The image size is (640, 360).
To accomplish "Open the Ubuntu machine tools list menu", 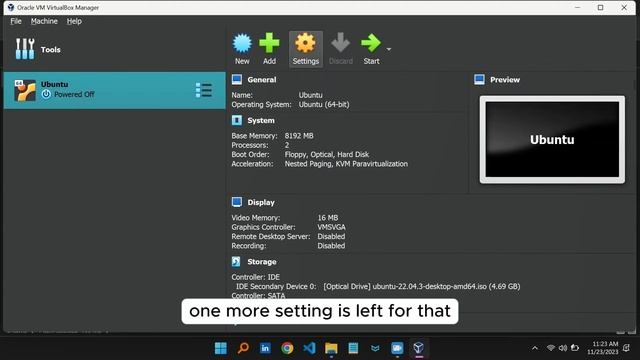I will (x=203, y=90).
